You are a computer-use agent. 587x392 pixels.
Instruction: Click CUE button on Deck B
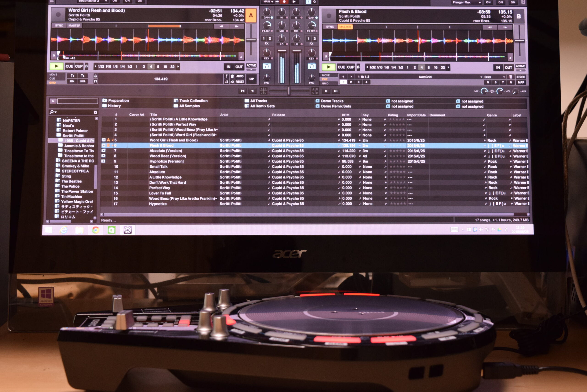pos(341,67)
